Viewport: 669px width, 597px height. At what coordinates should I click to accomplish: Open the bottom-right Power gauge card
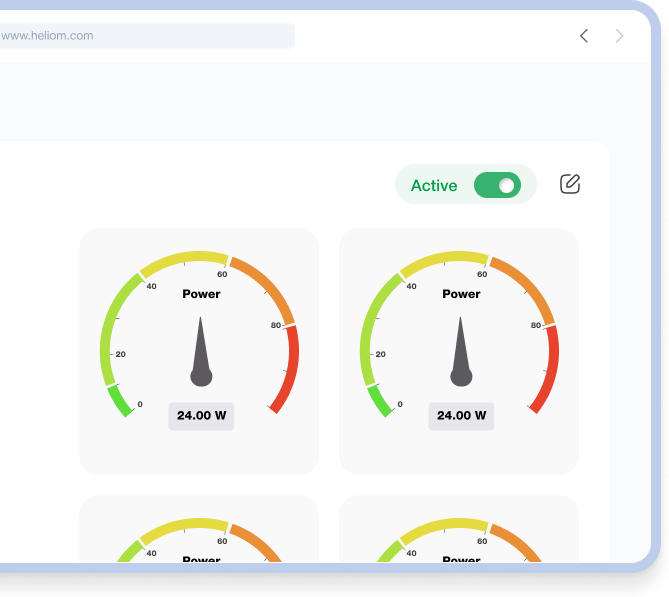[459, 540]
